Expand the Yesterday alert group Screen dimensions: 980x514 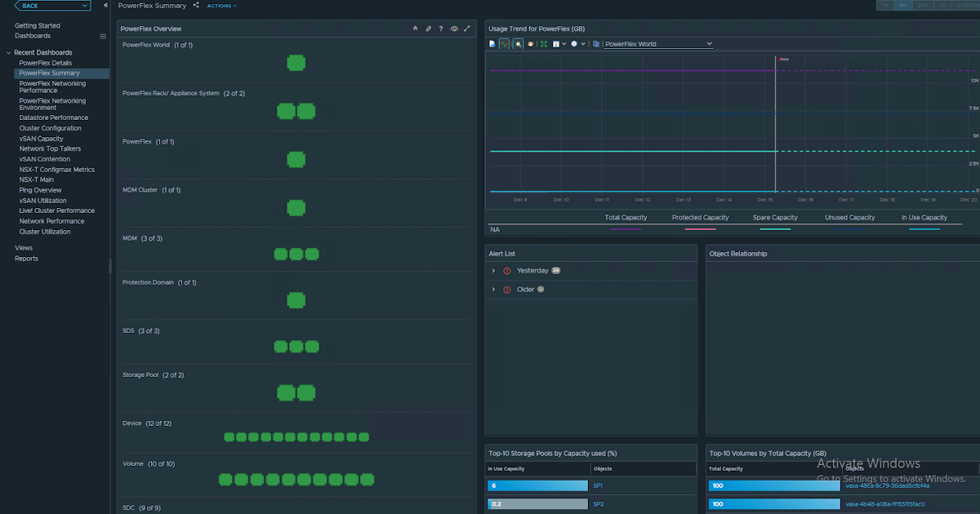493,271
